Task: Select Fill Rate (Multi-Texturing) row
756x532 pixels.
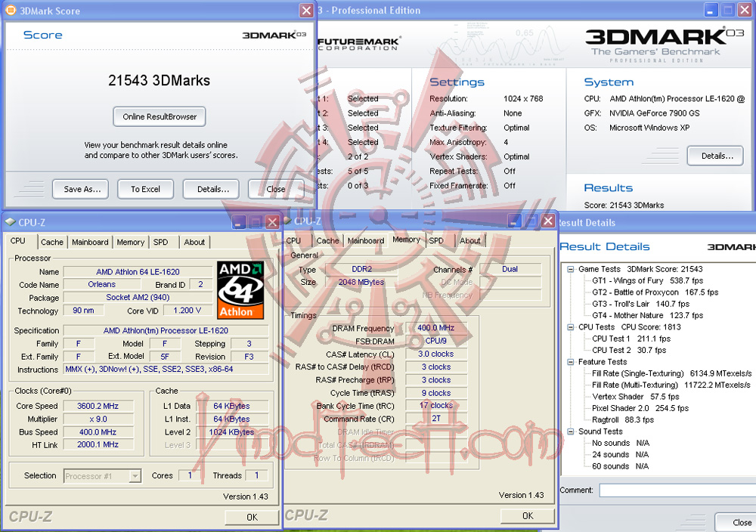Action: pos(671,385)
